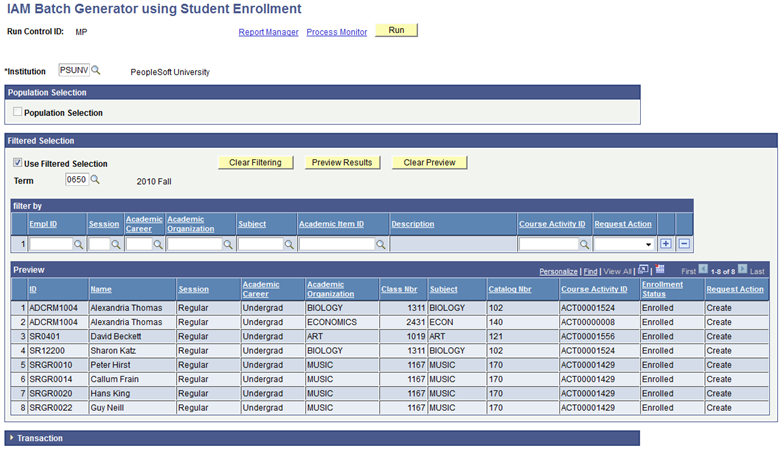
Task: Sort Preview grid by Course Activity ID
Action: click(x=594, y=289)
